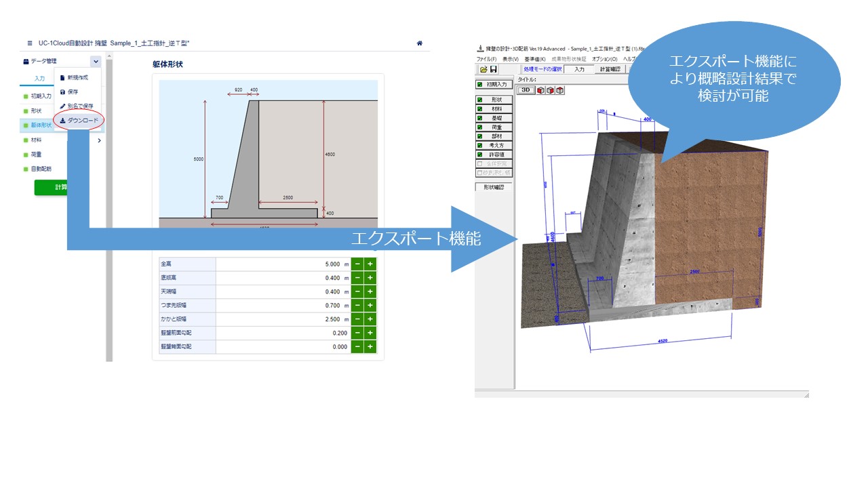Increase つま先版幅 value with plus button
Viewport: 868px width, 488px height.
(x=370, y=306)
